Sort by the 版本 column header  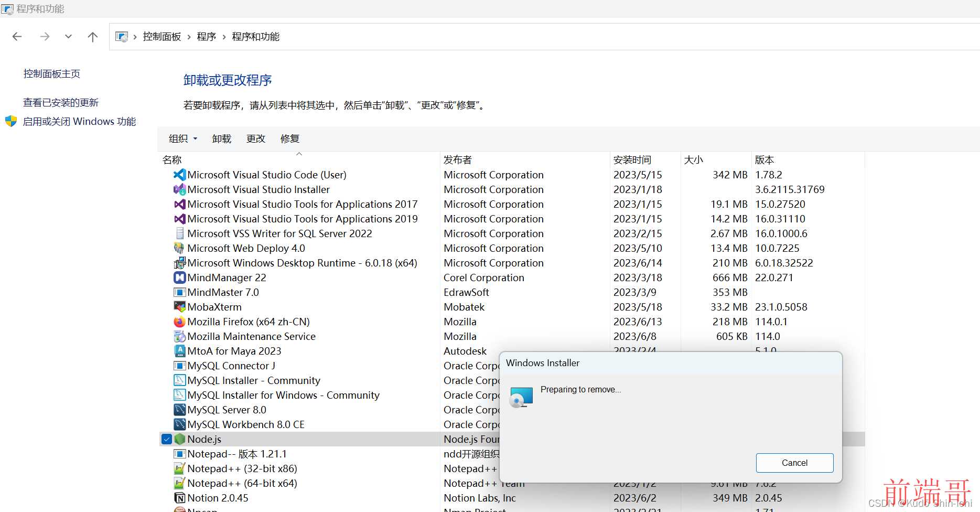click(x=808, y=159)
